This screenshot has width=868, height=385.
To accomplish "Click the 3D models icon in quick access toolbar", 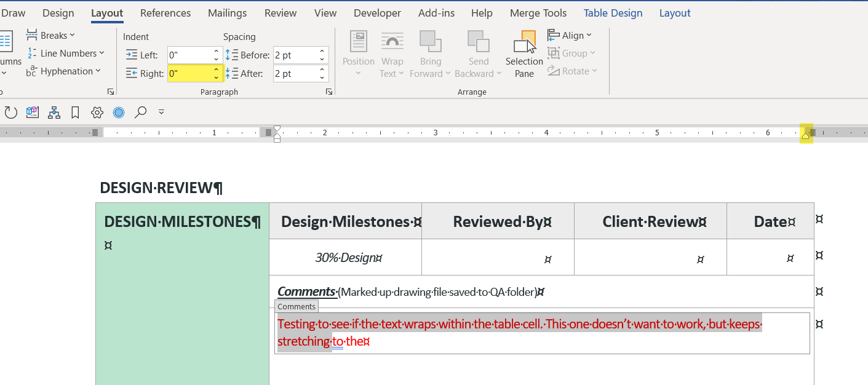I will [x=33, y=113].
